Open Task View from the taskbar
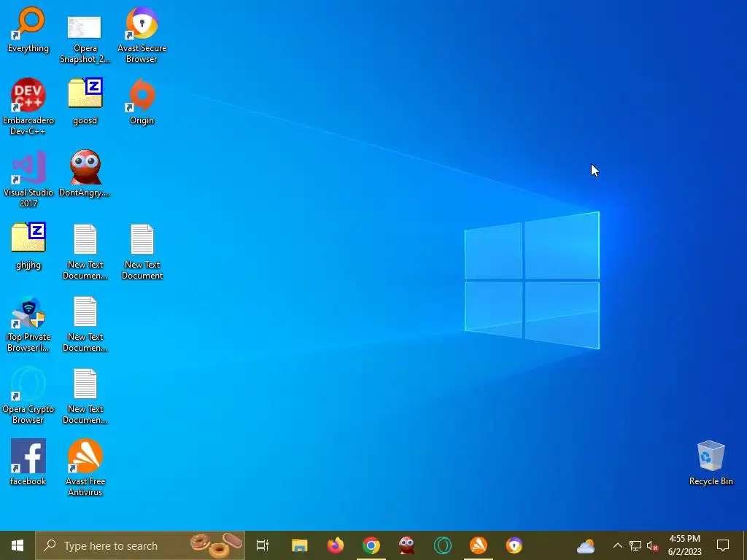Viewport: 747px width, 560px height. click(x=263, y=545)
